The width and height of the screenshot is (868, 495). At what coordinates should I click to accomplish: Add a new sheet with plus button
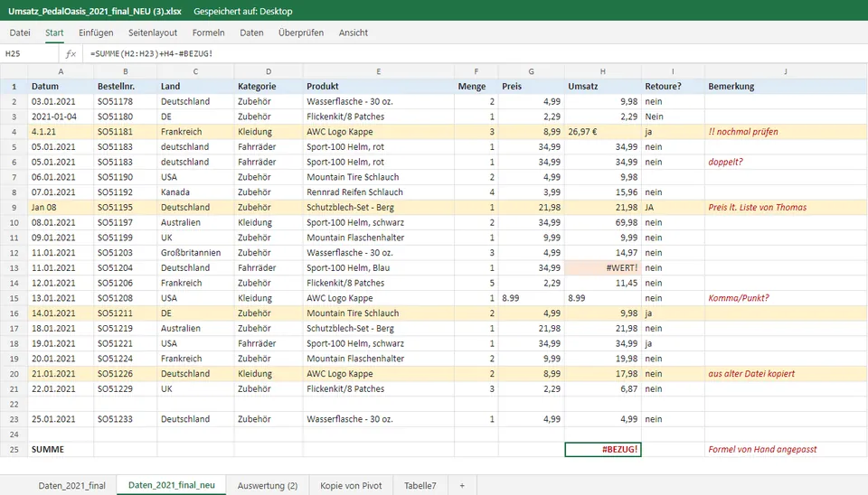[x=462, y=486]
